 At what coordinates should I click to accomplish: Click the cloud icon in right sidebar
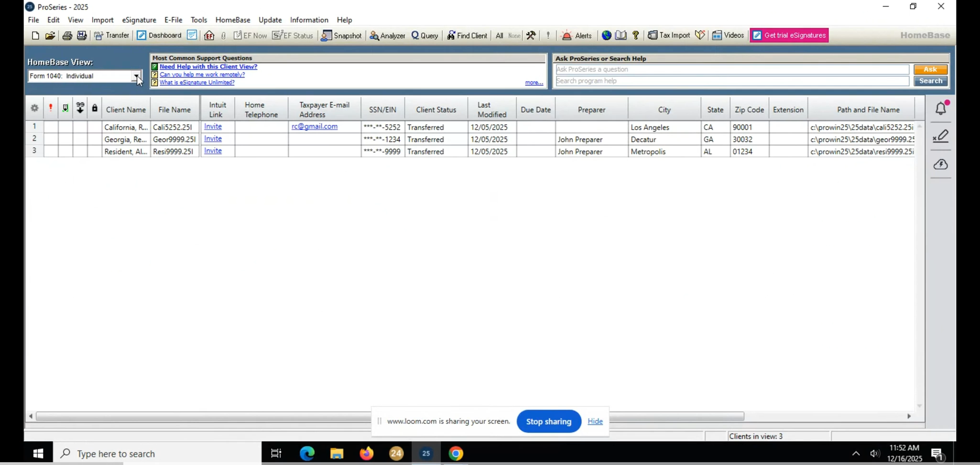[x=940, y=165]
